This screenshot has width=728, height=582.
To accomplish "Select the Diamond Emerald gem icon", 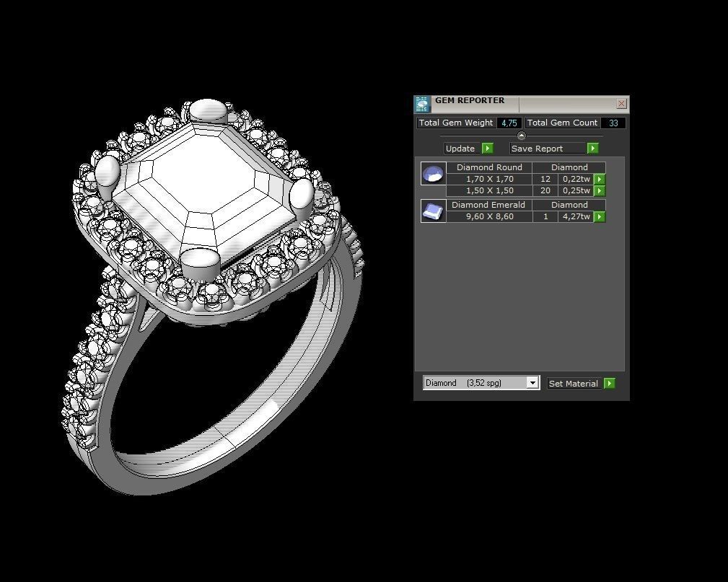I will click(433, 211).
